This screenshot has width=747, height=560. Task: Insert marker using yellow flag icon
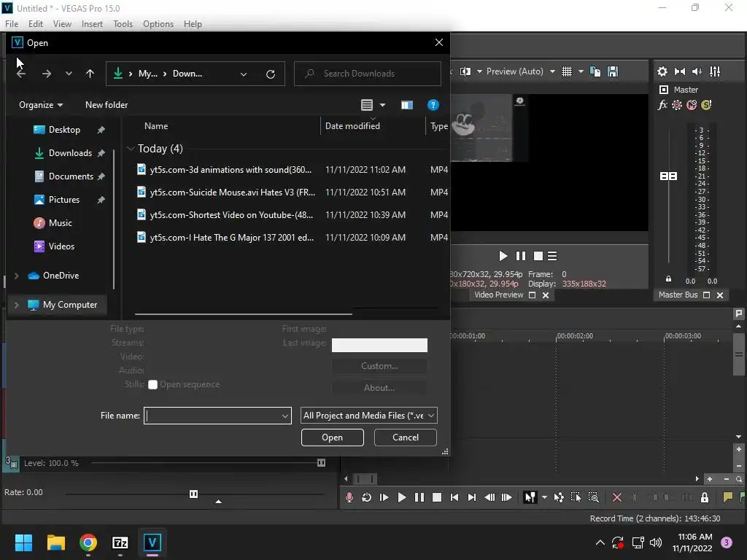click(x=727, y=497)
